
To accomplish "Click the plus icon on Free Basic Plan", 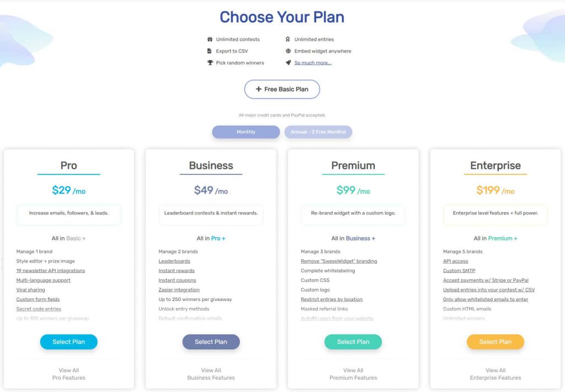I will (258, 89).
